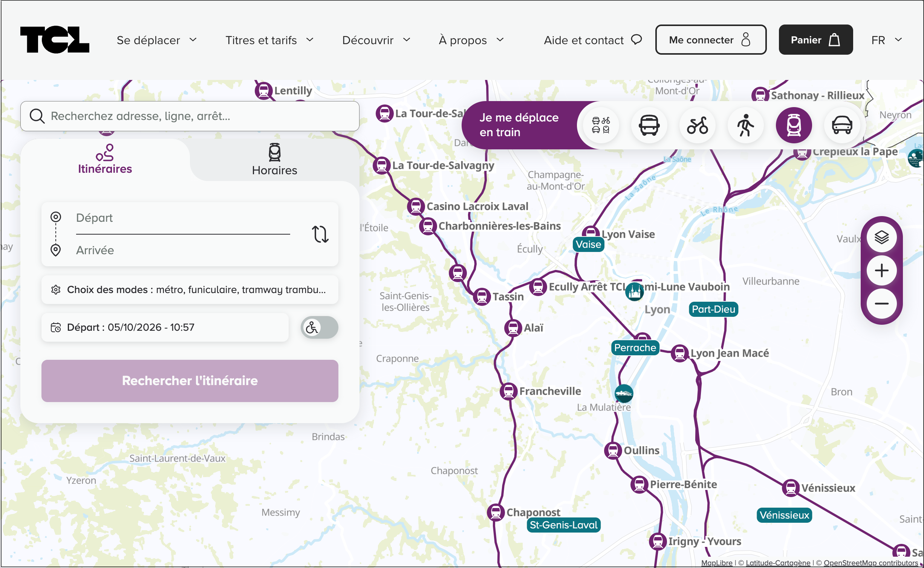The height and width of the screenshot is (568, 924).
Task: Select the train travel mode icon
Action: 794,125
